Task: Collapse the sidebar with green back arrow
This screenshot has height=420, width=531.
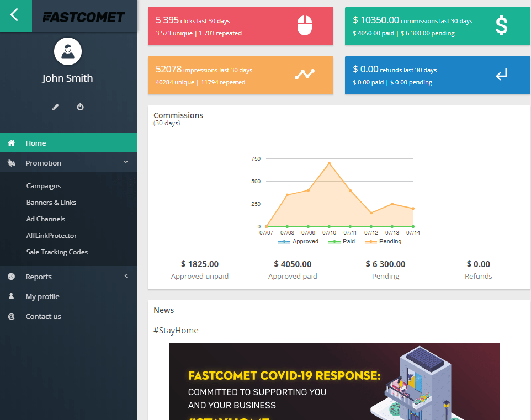Action: [x=15, y=13]
